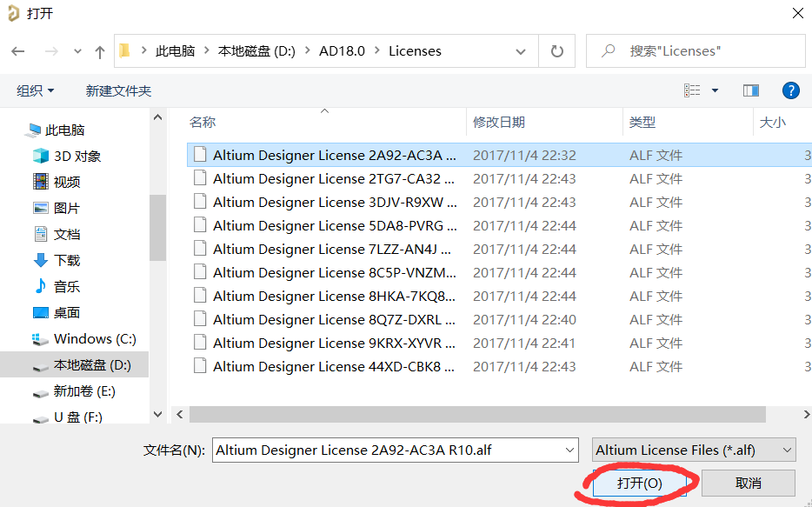Sort by 类型 column header

[642, 123]
